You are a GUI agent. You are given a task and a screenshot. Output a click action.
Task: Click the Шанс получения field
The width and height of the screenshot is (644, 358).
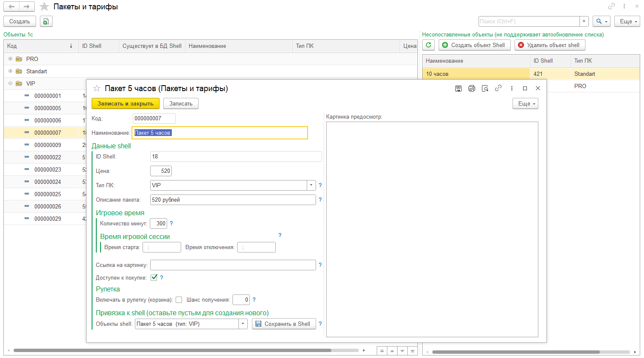click(241, 300)
